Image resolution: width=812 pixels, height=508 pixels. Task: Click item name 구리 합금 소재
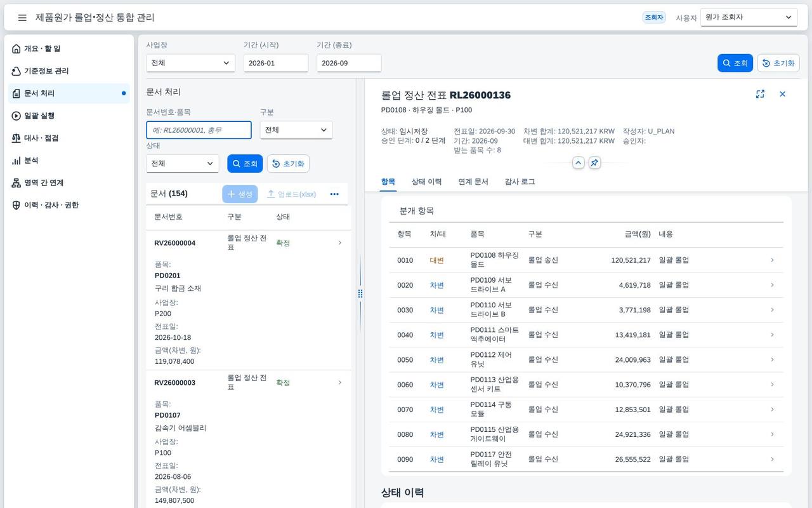pos(178,288)
